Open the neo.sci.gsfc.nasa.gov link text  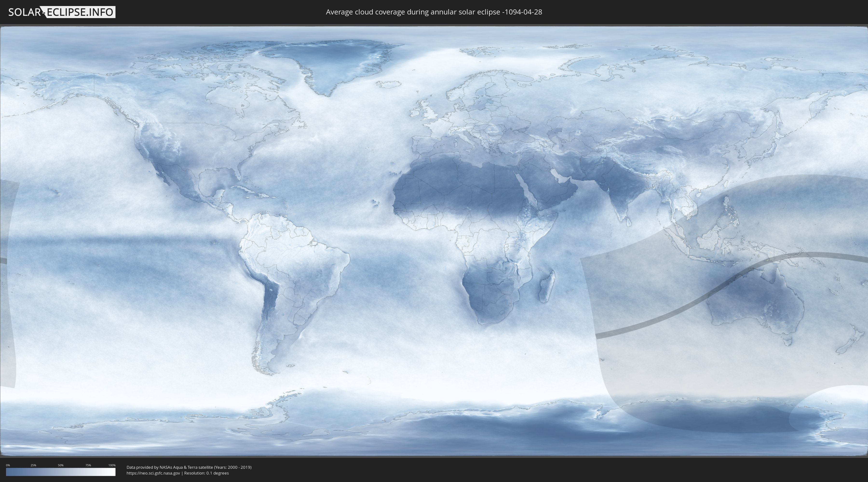tap(153, 473)
